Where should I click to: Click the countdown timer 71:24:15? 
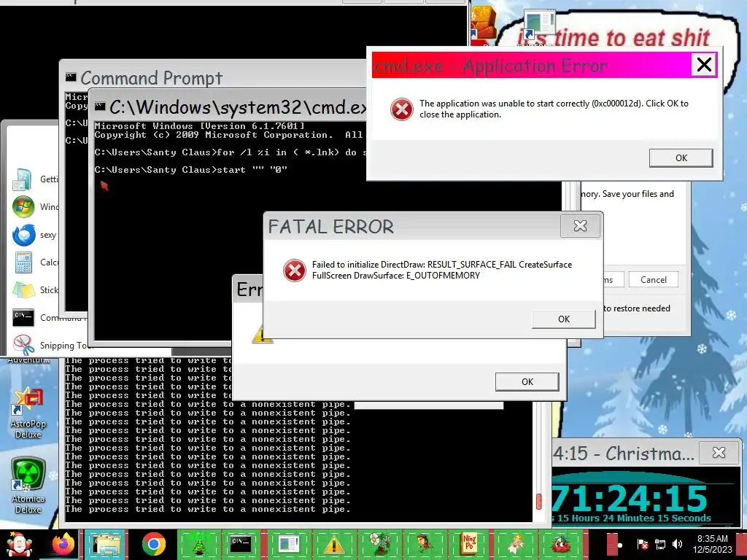click(x=629, y=498)
